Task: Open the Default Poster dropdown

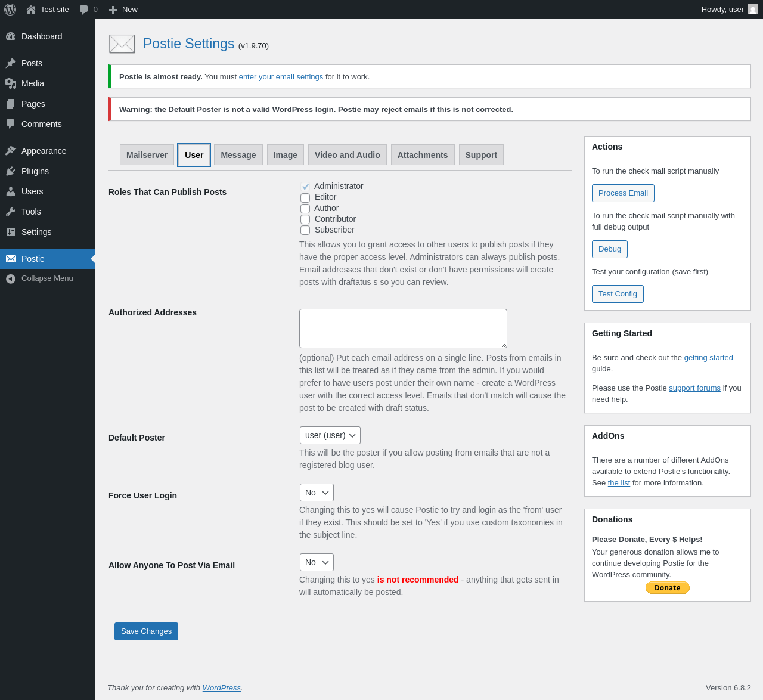Action: [330, 435]
